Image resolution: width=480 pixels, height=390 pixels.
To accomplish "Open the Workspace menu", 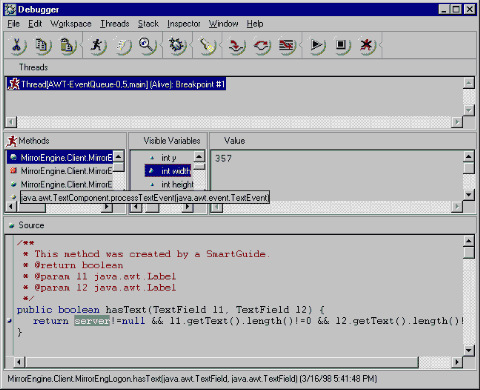I will [x=71, y=24].
